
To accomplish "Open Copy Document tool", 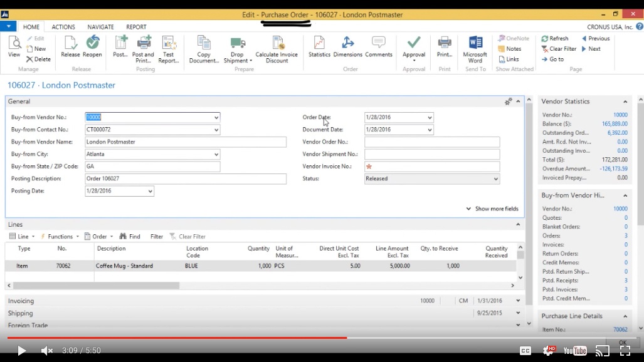I will [204, 49].
